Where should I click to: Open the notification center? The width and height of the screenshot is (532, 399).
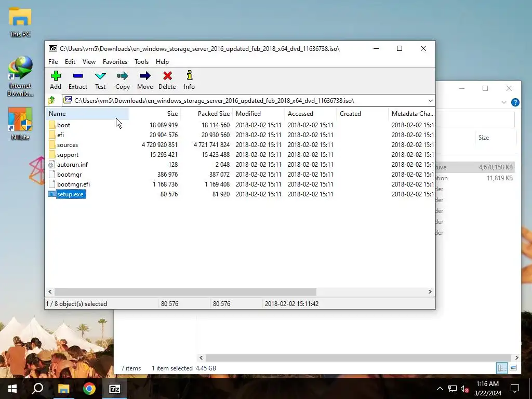515,389
